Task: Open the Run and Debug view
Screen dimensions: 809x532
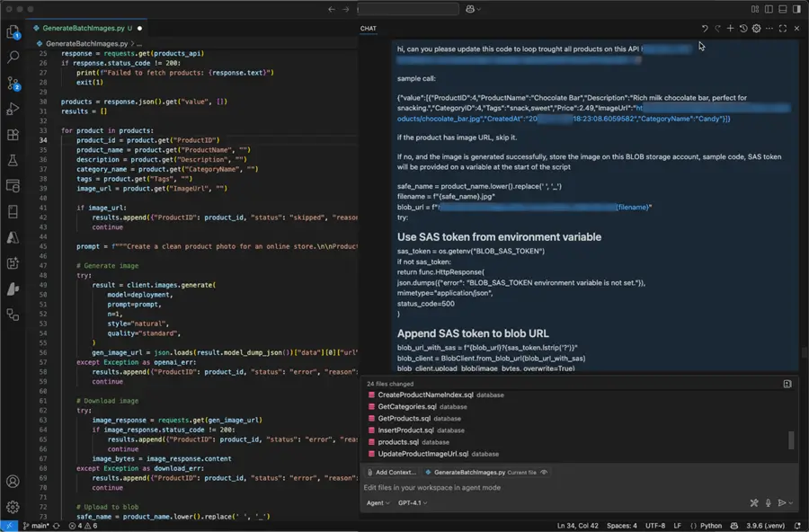Action: pyautogui.click(x=13, y=109)
